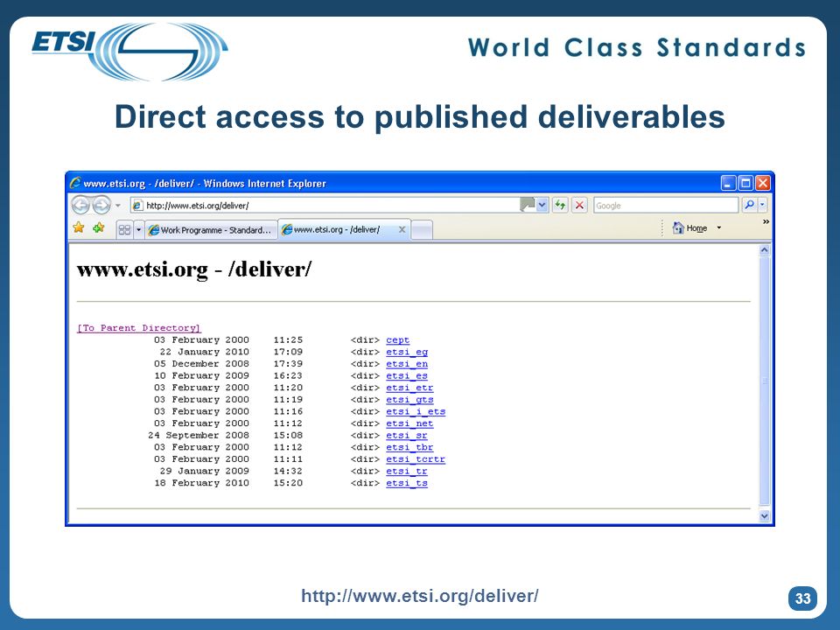Close the Internet Explorer window

[763, 183]
